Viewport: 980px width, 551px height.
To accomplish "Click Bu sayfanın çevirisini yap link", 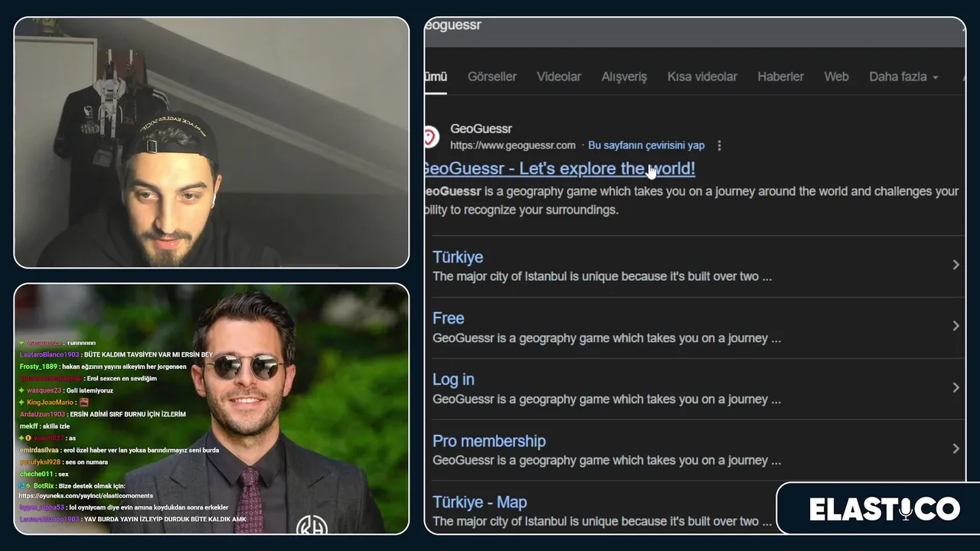I will pyautogui.click(x=646, y=145).
